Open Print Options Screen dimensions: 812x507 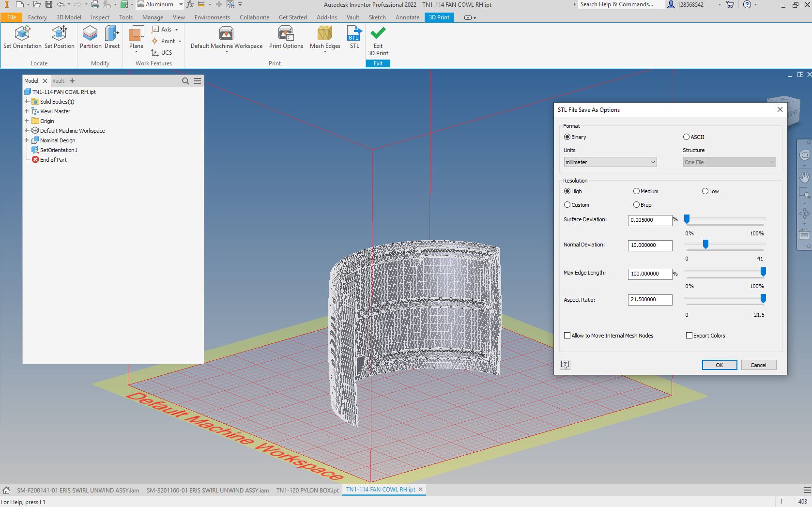click(x=286, y=37)
